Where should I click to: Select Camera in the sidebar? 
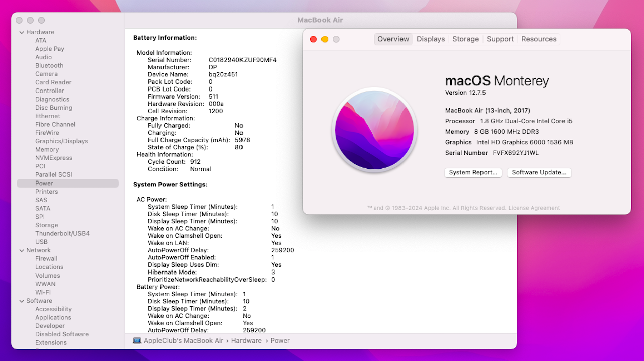point(46,74)
